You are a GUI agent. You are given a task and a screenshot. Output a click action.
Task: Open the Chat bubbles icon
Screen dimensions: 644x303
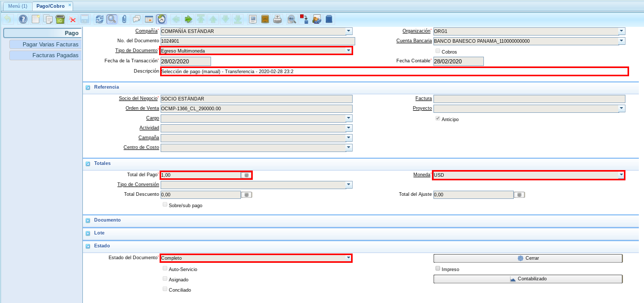pos(136,19)
